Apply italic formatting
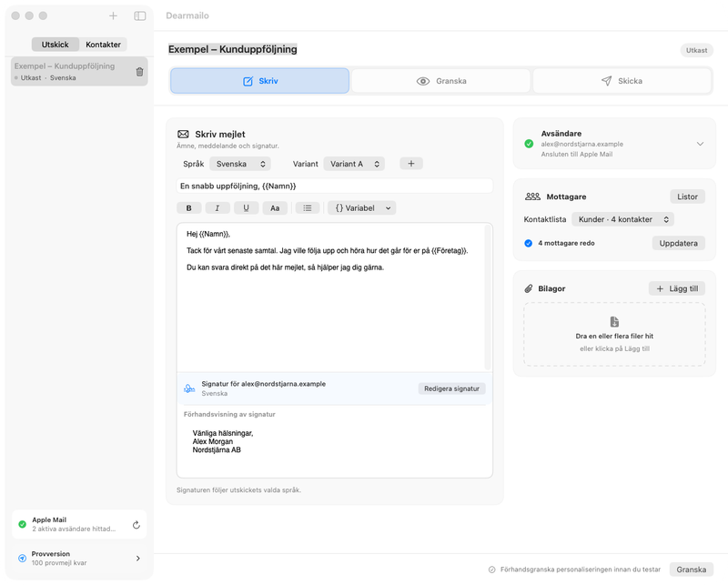The width and height of the screenshot is (728, 585). pos(217,208)
